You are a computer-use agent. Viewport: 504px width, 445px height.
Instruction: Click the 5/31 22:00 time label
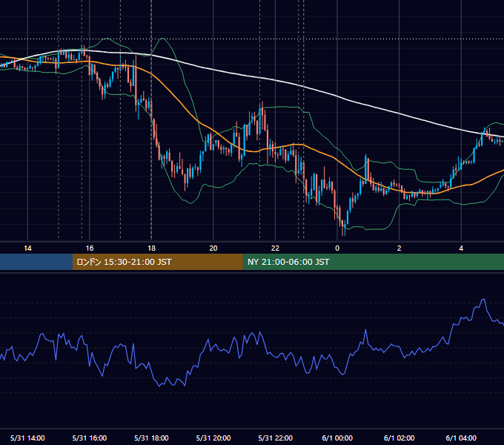tap(276, 438)
